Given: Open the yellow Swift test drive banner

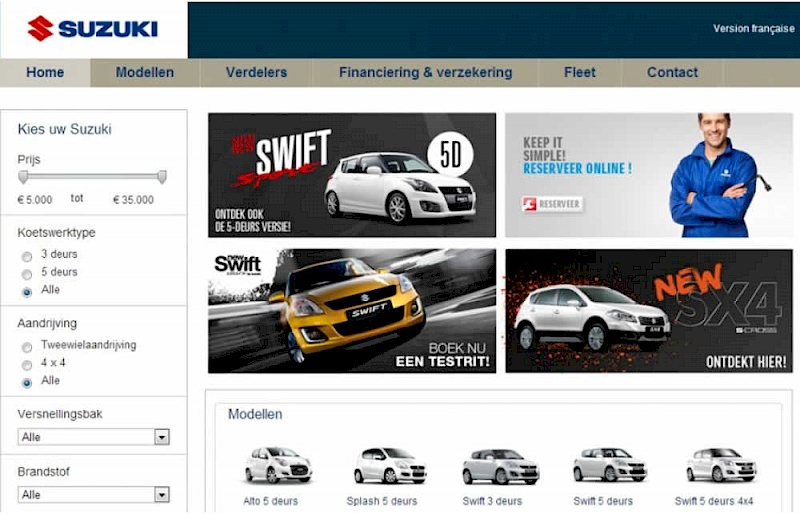Looking at the screenshot, I should tap(351, 310).
